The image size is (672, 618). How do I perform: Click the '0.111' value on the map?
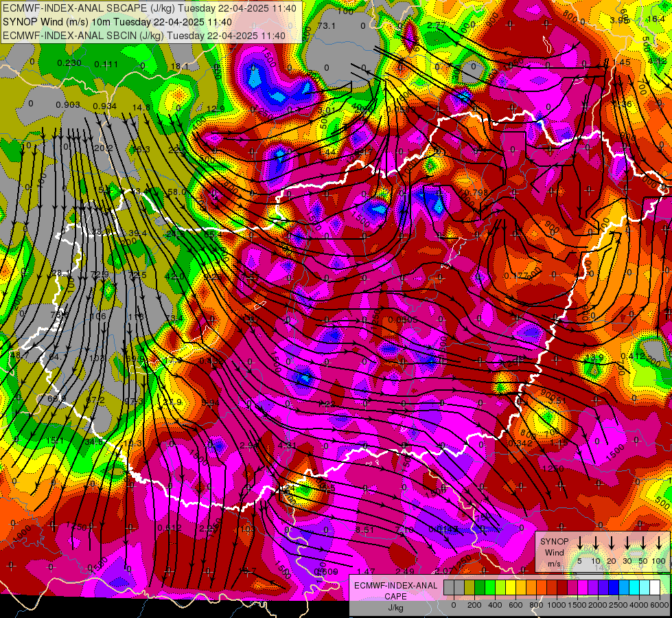click(x=106, y=65)
